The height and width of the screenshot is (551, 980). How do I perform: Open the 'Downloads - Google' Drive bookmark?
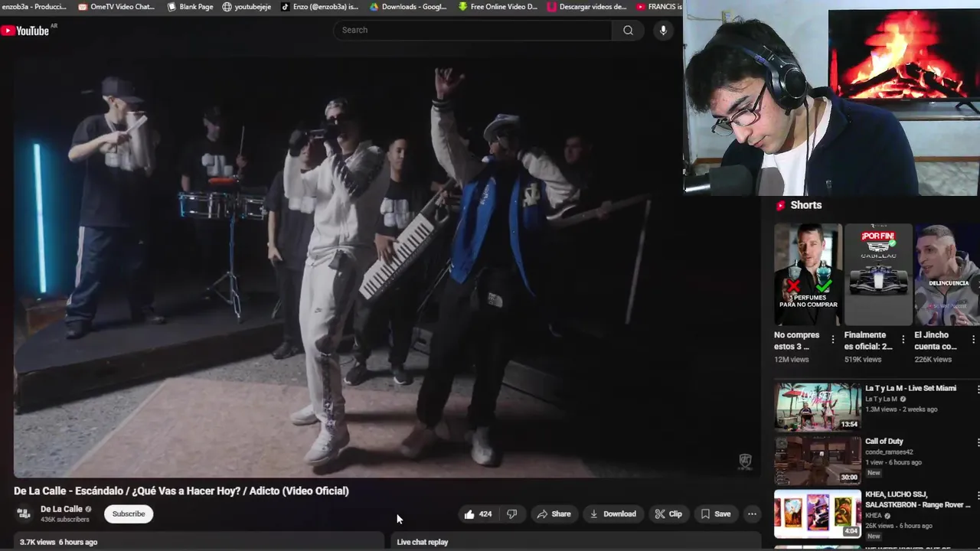pos(408,7)
